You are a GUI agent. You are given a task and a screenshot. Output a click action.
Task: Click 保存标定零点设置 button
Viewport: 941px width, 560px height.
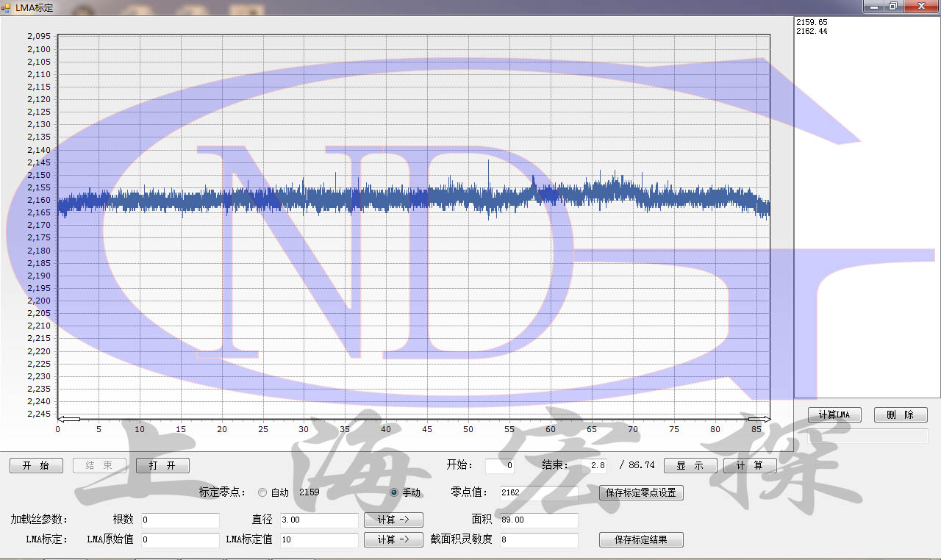pyautogui.click(x=641, y=493)
